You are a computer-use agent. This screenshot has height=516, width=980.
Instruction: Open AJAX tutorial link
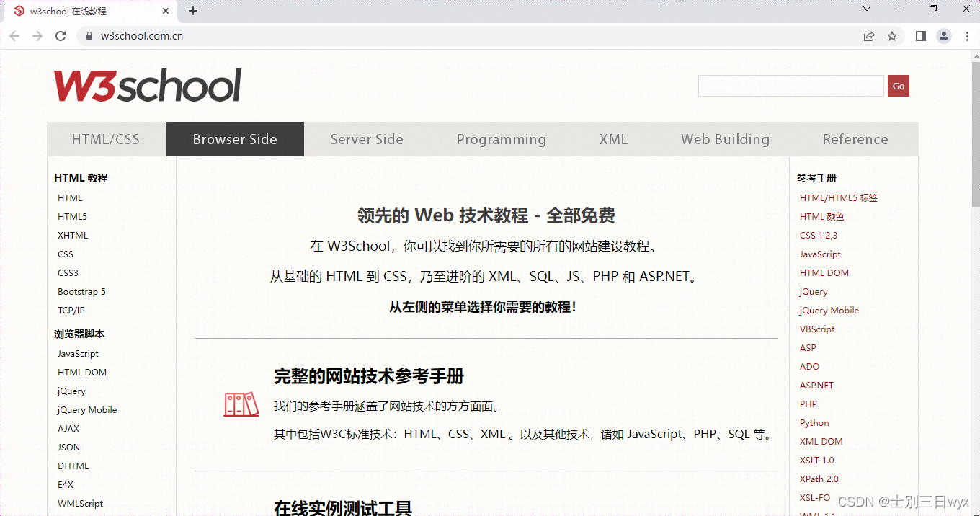[x=68, y=429]
